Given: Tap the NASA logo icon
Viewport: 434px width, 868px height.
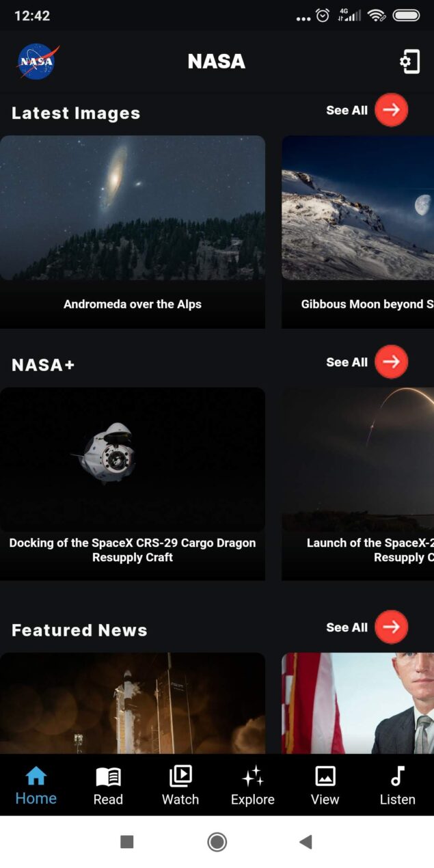Looking at the screenshot, I should [x=38, y=62].
